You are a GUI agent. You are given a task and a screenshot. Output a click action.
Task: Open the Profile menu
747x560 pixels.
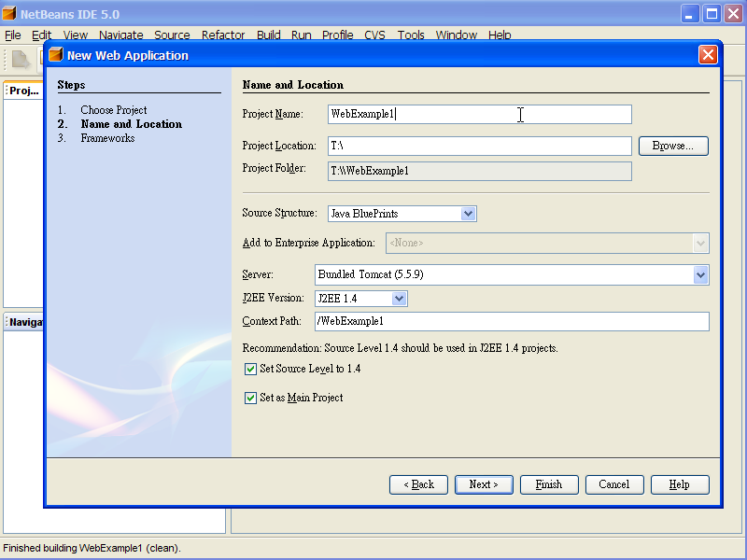(338, 35)
